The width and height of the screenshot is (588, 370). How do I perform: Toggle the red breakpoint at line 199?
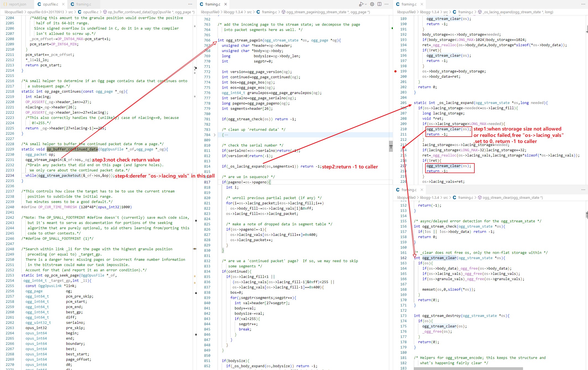pos(395,71)
